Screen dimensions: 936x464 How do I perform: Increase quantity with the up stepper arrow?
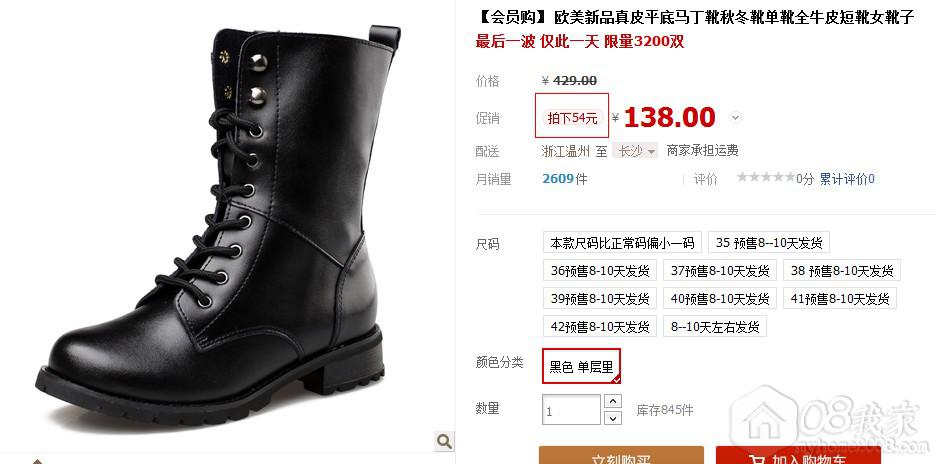(613, 401)
